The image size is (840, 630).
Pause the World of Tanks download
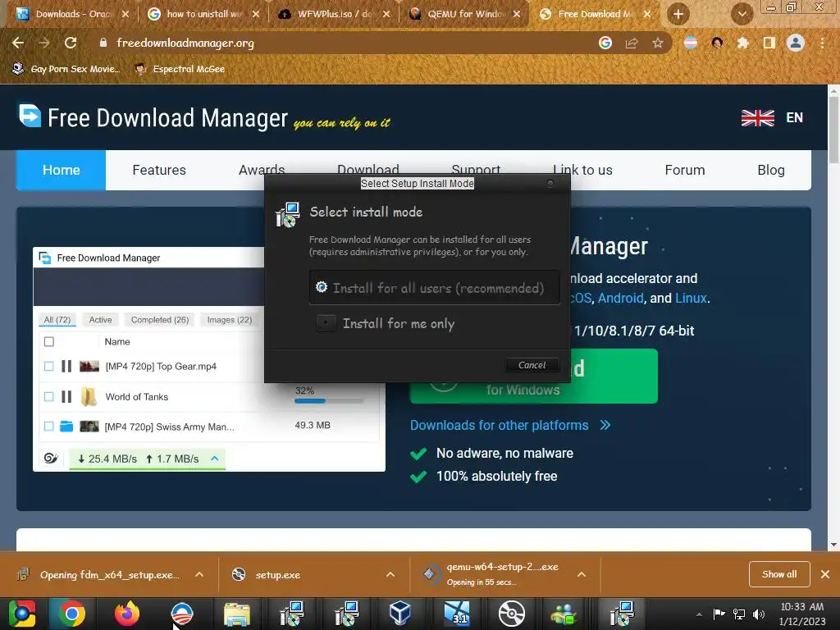click(x=66, y=396)
